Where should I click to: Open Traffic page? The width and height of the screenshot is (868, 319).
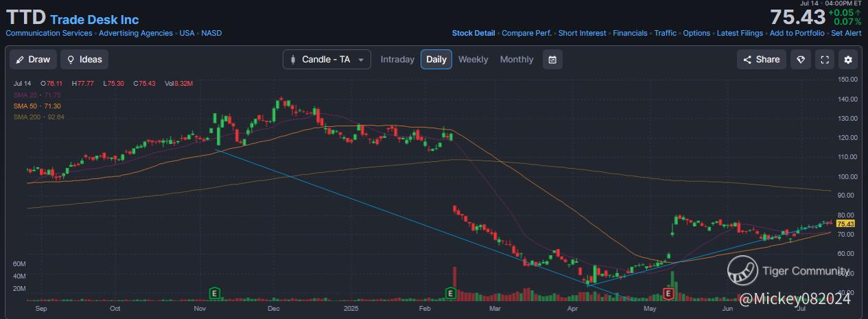(x=666, y=33)
